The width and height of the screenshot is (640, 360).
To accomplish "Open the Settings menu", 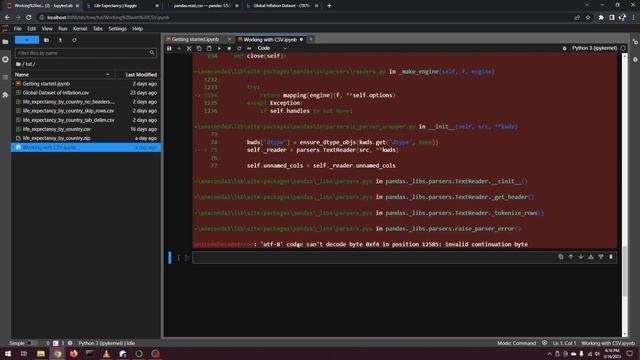I will (118, 29).
